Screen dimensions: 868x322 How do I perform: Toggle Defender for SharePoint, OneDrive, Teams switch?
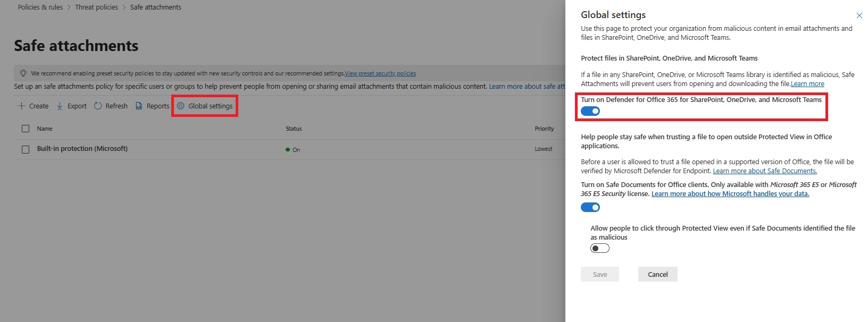coord(590,111)
